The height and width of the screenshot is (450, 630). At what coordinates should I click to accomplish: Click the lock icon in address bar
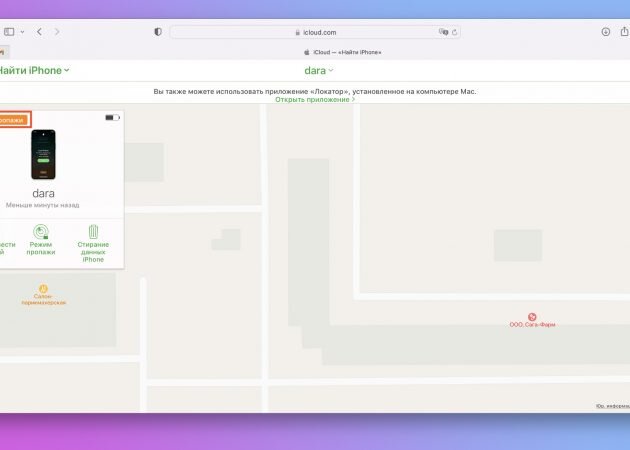pyautogui.click(x=298, y=33)
